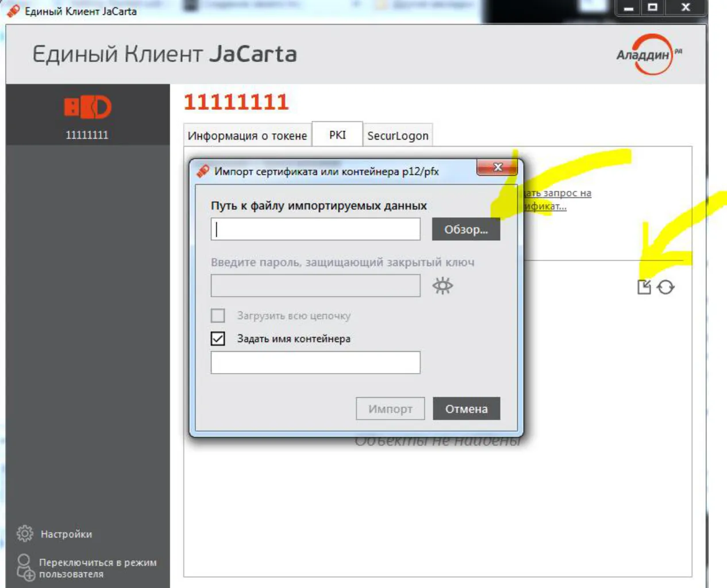
Task: Uncheck Задать имя контейнера checkbox
Action: [218, 339]
